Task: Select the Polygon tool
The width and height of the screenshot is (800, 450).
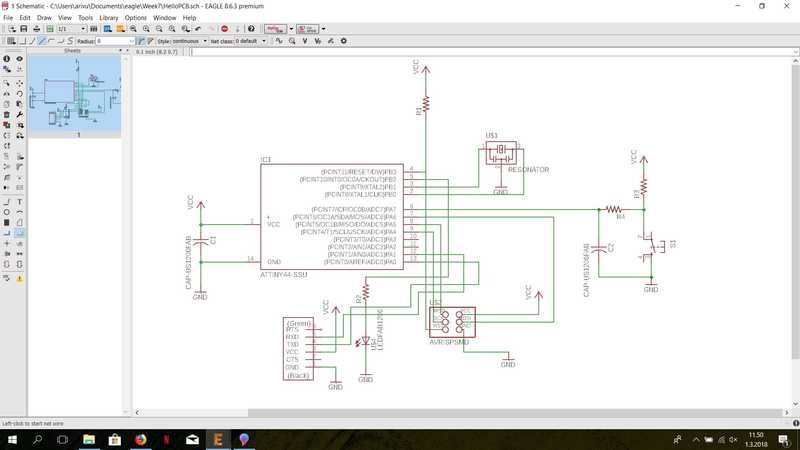Action: pos(19,222)
